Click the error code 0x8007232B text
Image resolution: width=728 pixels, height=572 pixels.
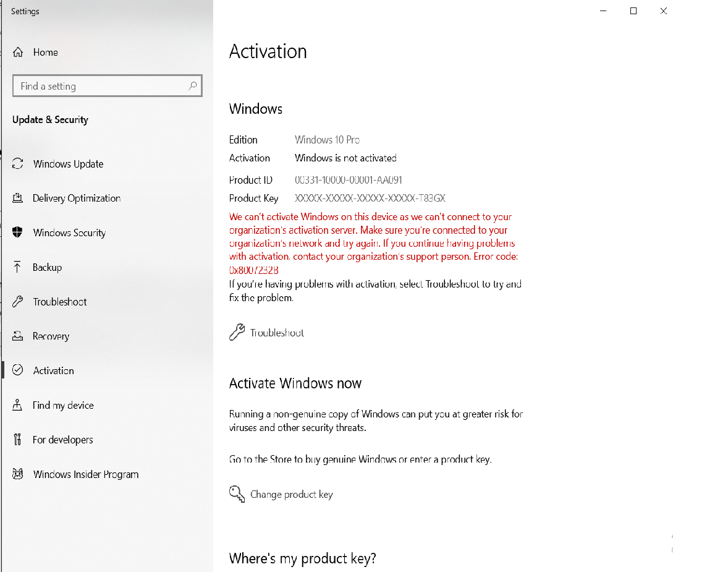253,270
